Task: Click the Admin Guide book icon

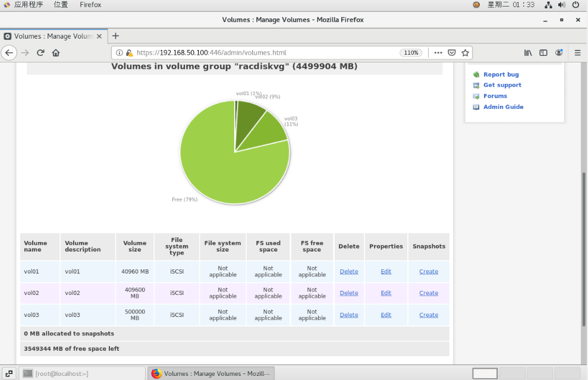Action: point(476,107)
